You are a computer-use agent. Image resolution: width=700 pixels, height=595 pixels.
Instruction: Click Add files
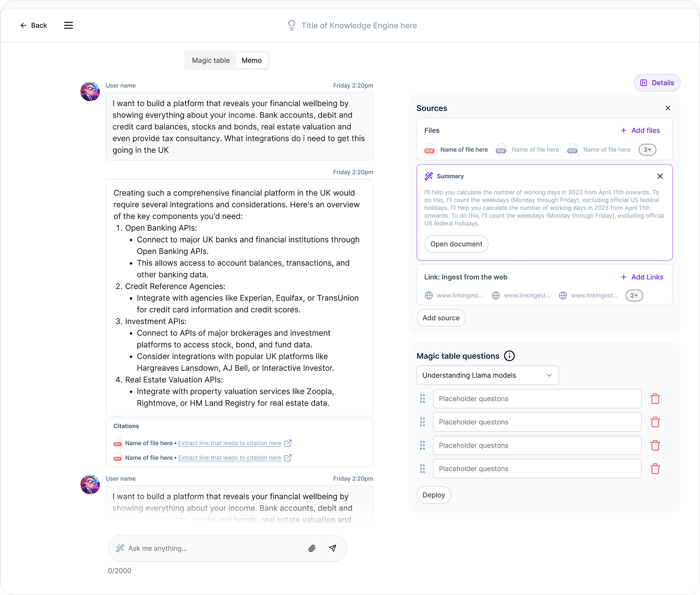pos(640,130)
